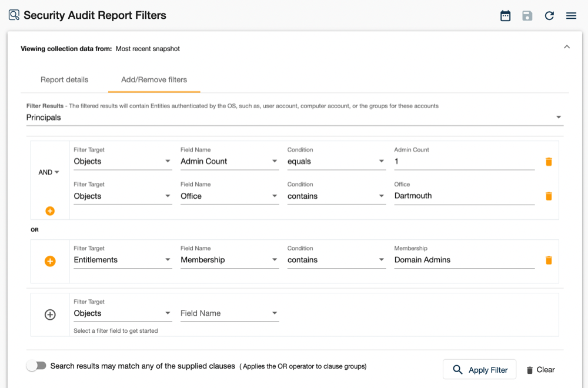
Task: Open the Membership field name dropdown
Action: coord(229,260)
